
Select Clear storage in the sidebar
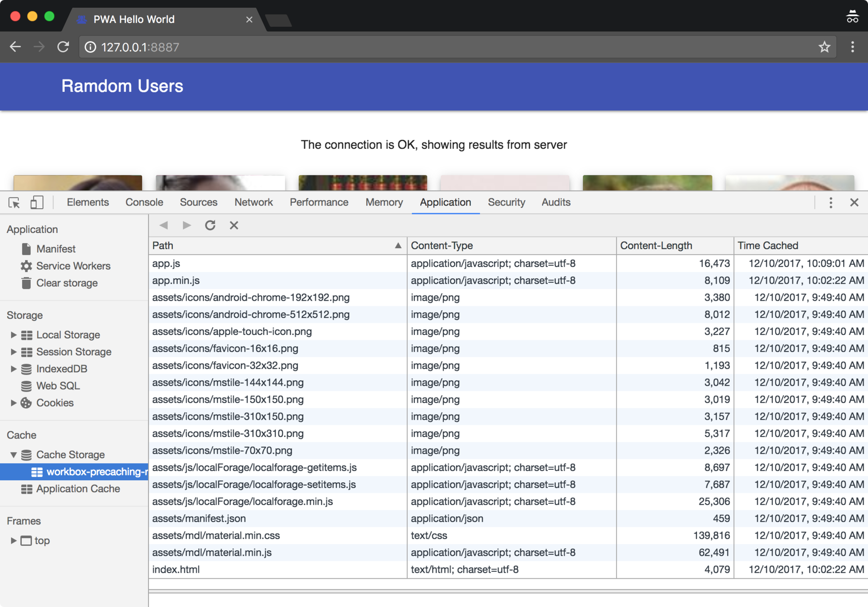(x=67, y=283)
